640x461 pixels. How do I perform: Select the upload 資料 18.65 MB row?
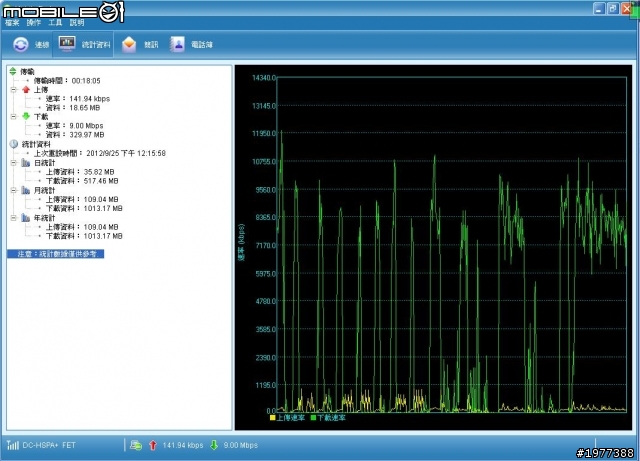pos(73,108)
